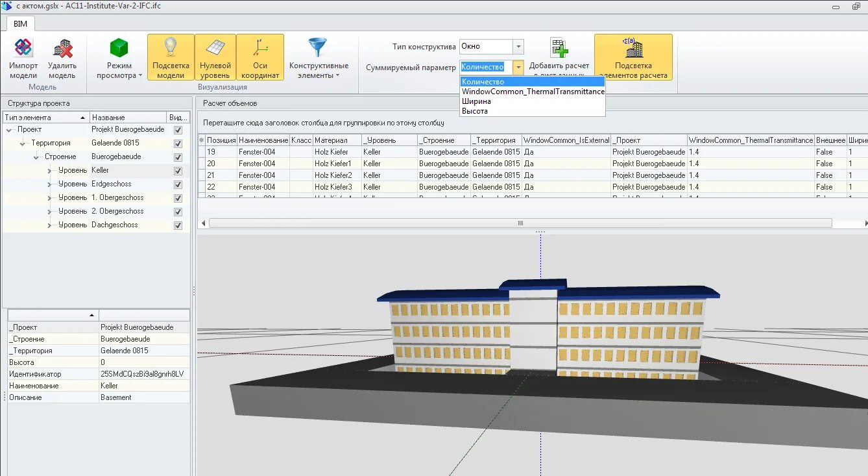Switch to the BIM ribbon tab
Viewport: 868px width, 476px height.
[20, 23]
